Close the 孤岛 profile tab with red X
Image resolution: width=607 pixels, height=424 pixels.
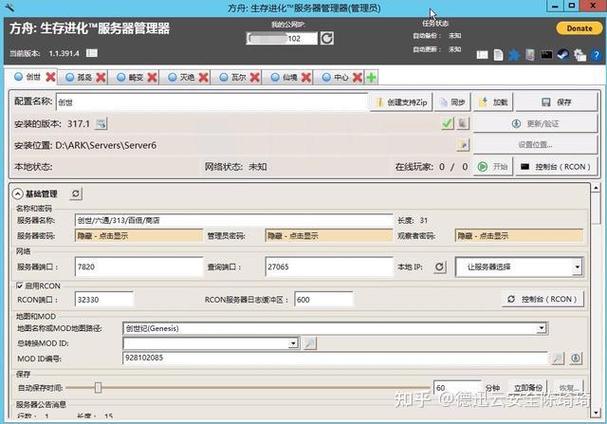[x=101, y=77]
